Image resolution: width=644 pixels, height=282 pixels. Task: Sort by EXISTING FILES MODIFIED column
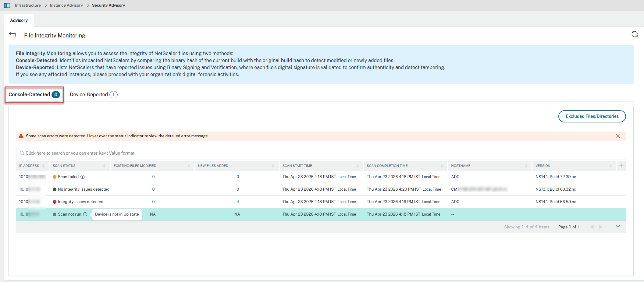tap(189, 166)
